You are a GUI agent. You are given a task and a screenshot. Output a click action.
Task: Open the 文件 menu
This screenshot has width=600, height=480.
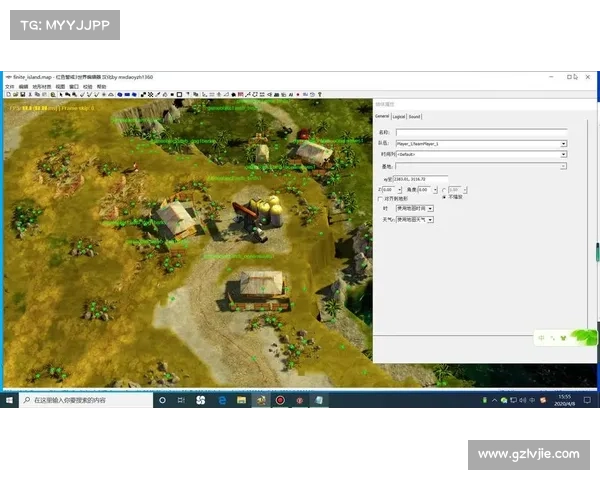coord(9,87)
